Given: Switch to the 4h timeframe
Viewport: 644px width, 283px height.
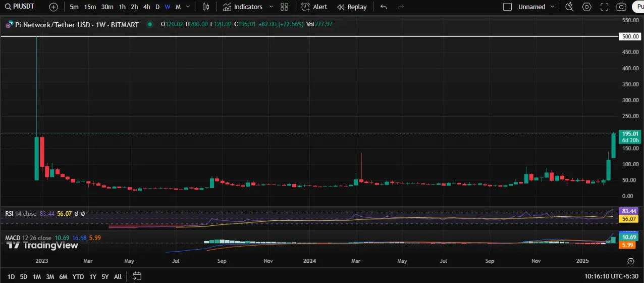Looking at the screenshot, I should pos(146,7).
